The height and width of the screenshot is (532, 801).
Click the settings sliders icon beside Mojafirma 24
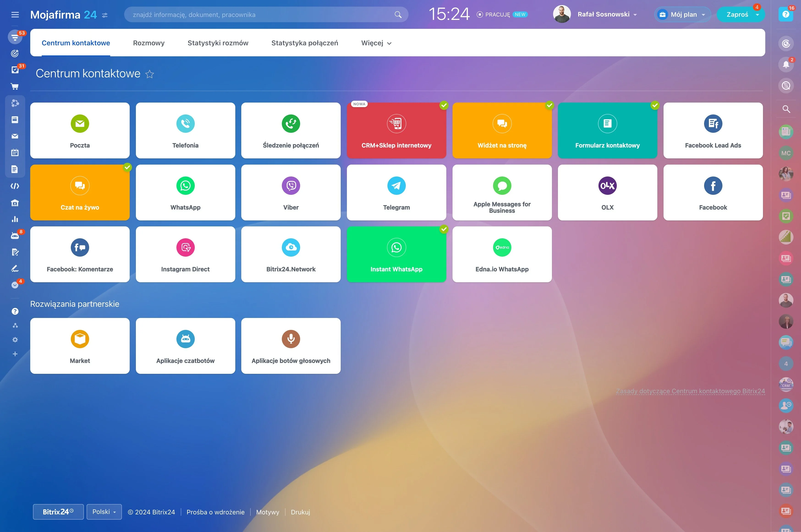pos(105,15)
